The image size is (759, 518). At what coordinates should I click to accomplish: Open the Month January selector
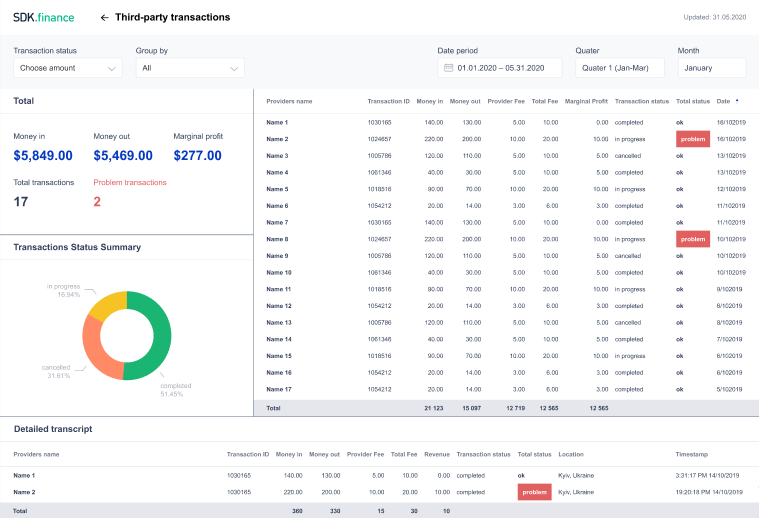pyautogui.click(x=712, y=68)
